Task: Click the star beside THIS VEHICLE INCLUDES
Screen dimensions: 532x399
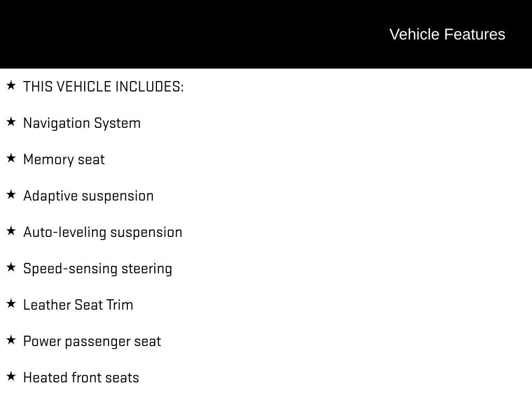Action: (x=11, y=85)
